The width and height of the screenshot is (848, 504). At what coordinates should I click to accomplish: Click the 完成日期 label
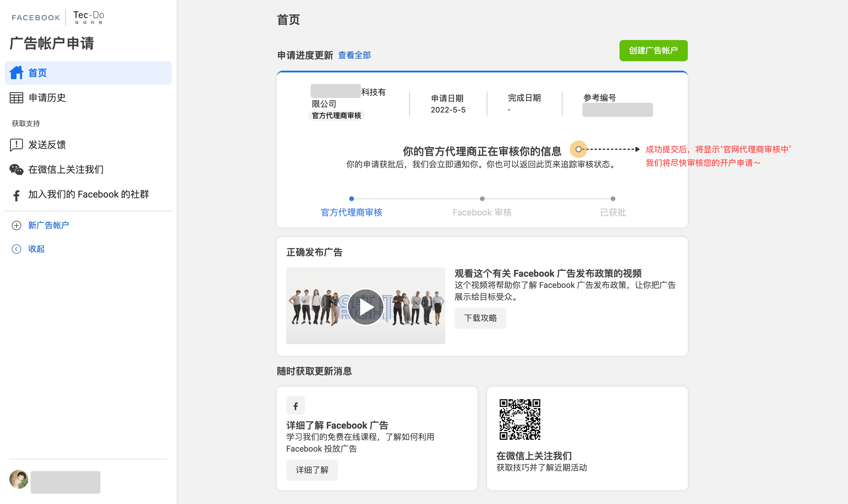tap(524, 98)
